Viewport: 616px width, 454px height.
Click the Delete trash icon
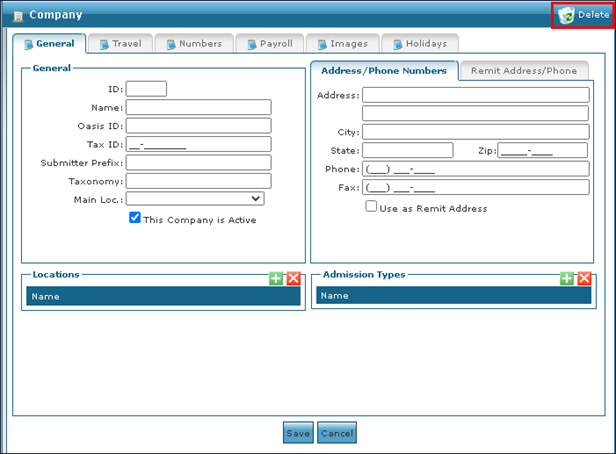[566, 15]
